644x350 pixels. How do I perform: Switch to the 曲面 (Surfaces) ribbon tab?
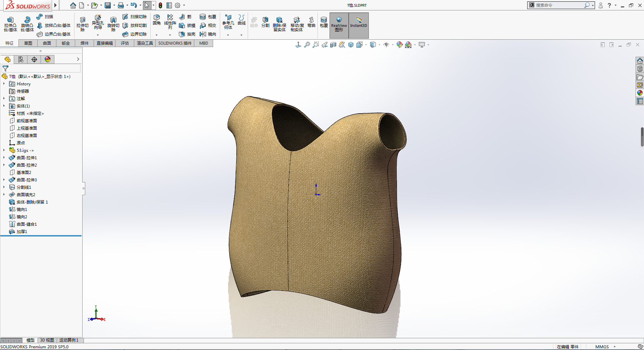[x=47, y=43]
